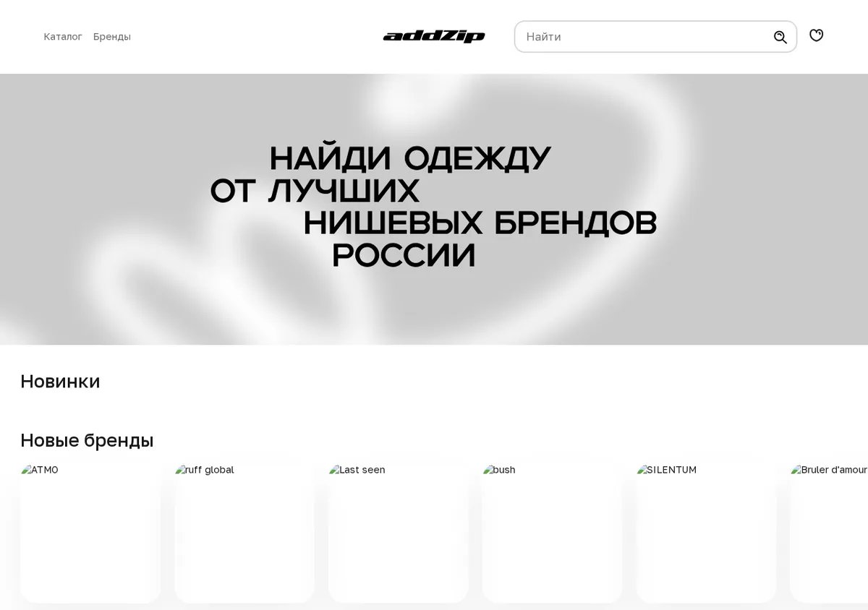Click the broken image icon next to bush

point(488,470)
